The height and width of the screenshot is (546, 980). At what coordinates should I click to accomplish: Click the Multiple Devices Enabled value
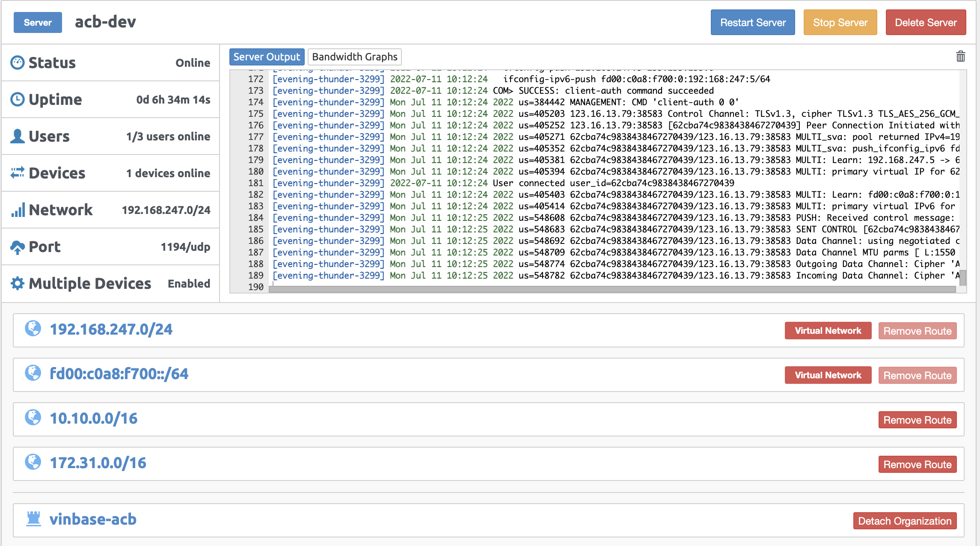[x=189, y=284]
